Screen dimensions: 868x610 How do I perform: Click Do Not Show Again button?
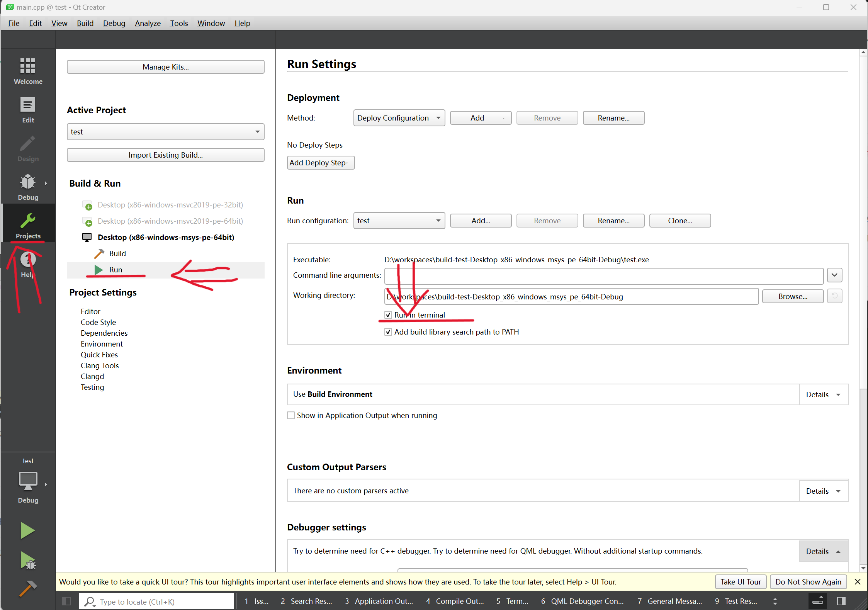point(808,582)
